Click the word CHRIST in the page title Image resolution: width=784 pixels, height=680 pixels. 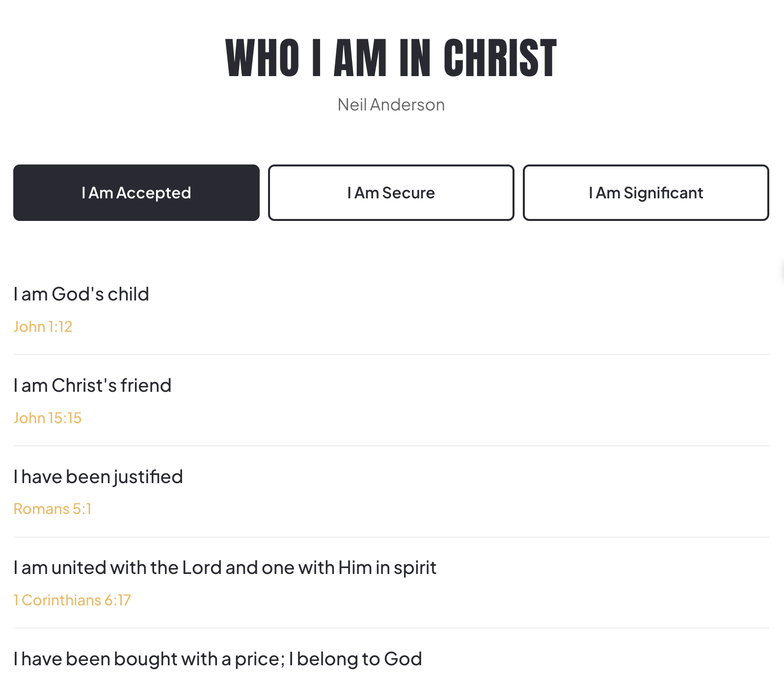(500, 58)
